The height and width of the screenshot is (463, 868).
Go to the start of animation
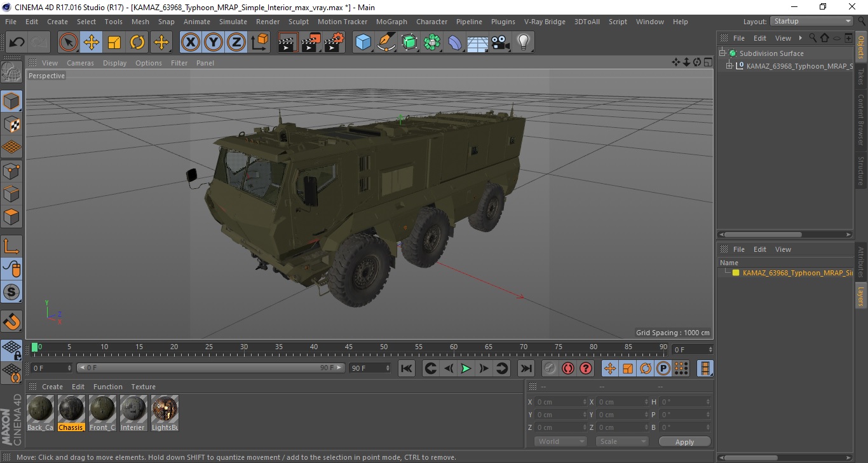407,368
